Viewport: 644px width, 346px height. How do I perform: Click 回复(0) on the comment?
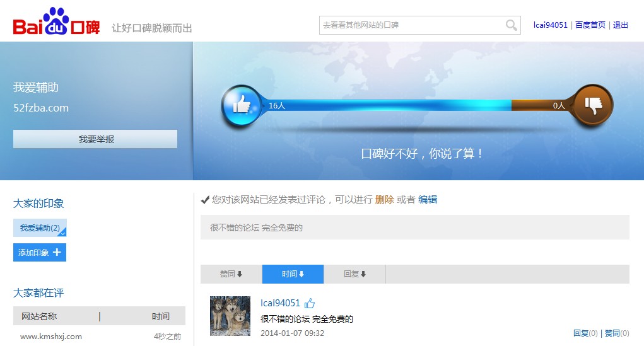[585, 333]
